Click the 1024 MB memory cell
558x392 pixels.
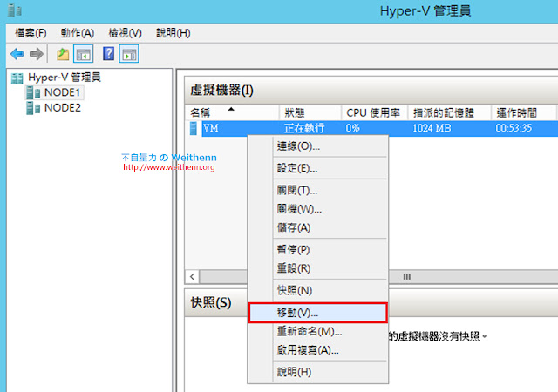pyautogui.click(x=432, y=128)
